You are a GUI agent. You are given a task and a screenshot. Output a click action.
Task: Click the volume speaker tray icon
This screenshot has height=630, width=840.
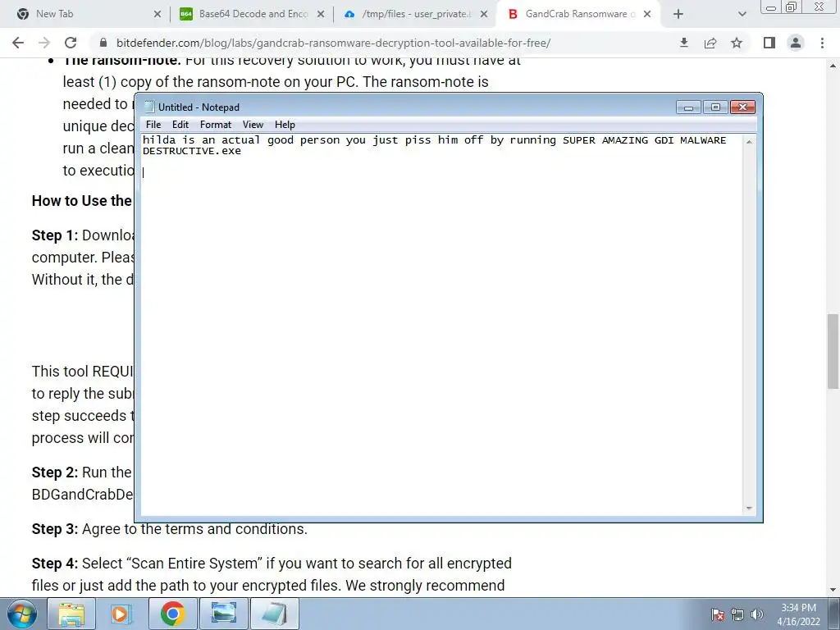click(757, 614)
